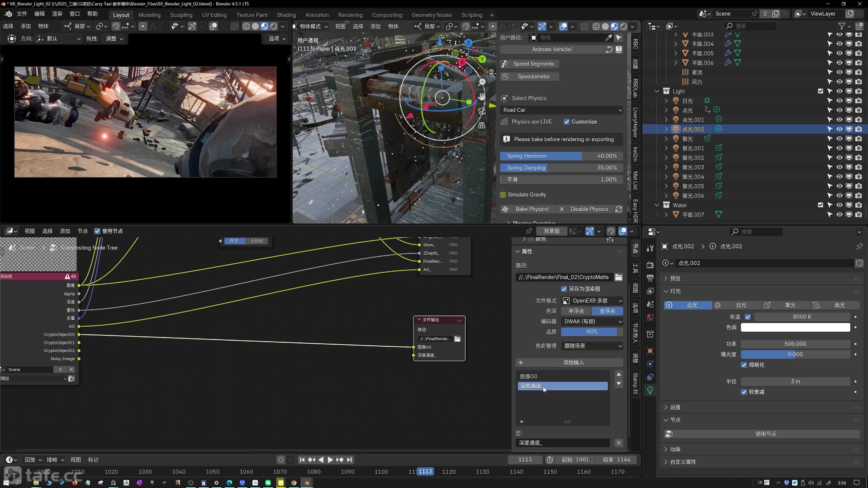Switch to the Shading workspace tab
This screenshot has height=488, width=868.
(286, 15)
